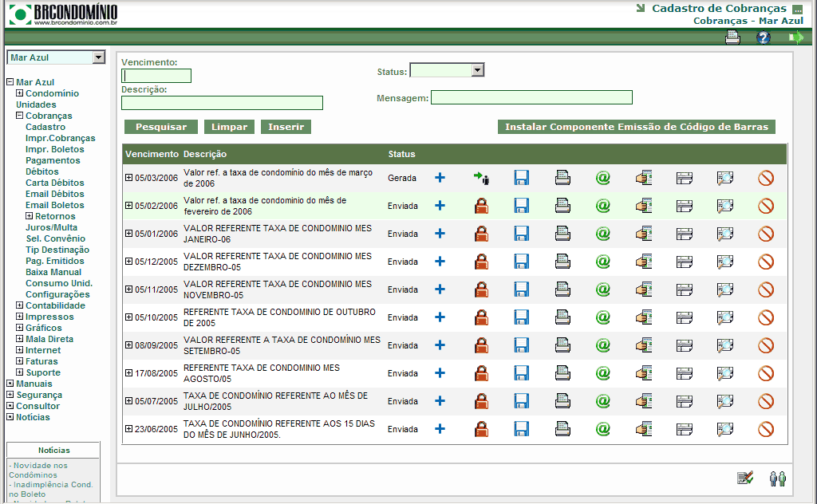Screen dimensions: 817x504
Task: Click the red padlock icon for 23/06/2005
Action: (x=481, y=429)
